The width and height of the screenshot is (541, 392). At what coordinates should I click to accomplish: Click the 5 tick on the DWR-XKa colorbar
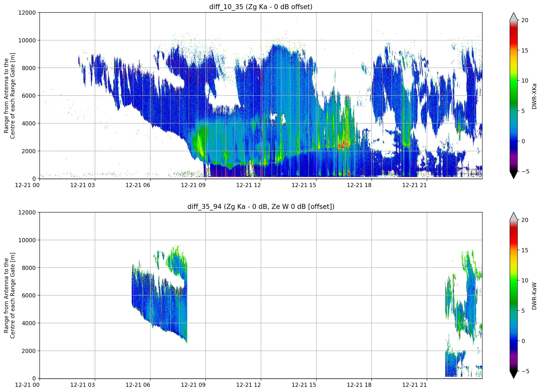[x=523, y=111]
